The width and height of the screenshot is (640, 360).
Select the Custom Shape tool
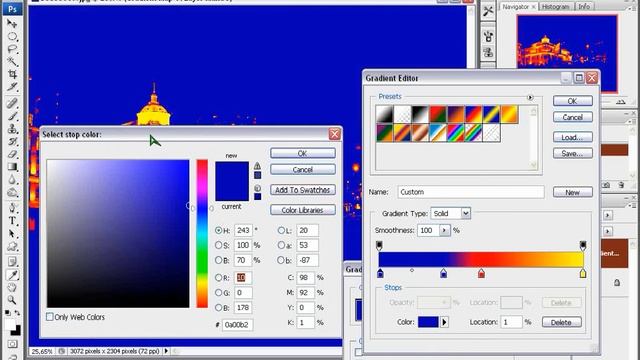coord(12,247)
